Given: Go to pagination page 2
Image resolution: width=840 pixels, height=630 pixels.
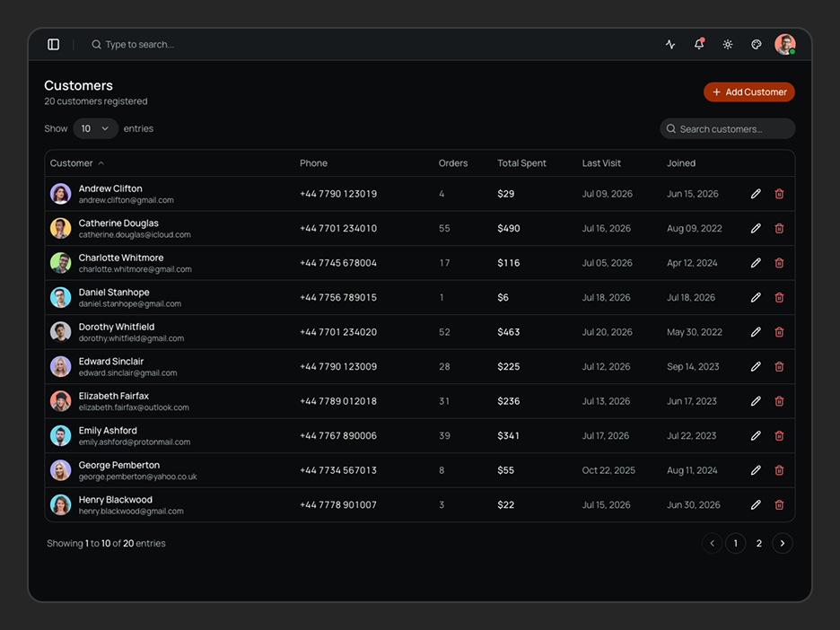Looking at the screenshot, I should click(x=759, y=543).
